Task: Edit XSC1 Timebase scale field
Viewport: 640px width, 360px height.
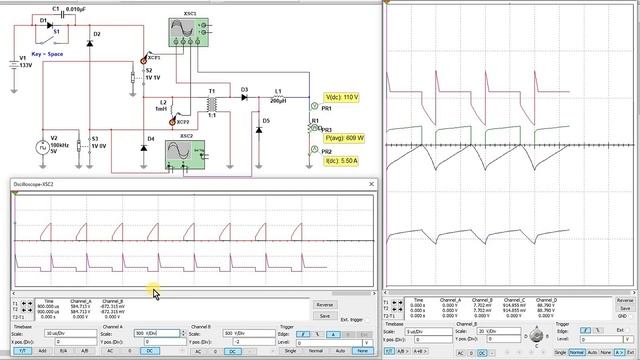Action: pyautogui.click(x=428, y=331)
